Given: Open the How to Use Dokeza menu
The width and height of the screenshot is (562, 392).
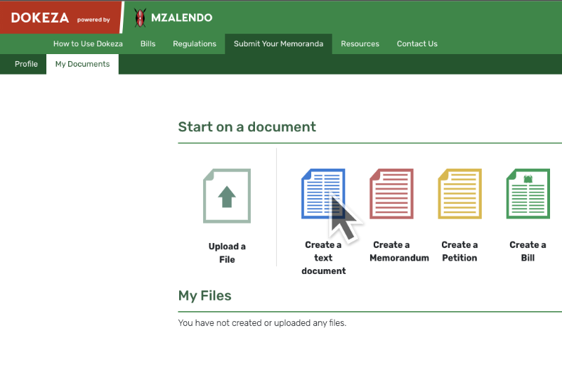Looking at the screenshot, I should point(88,44).
